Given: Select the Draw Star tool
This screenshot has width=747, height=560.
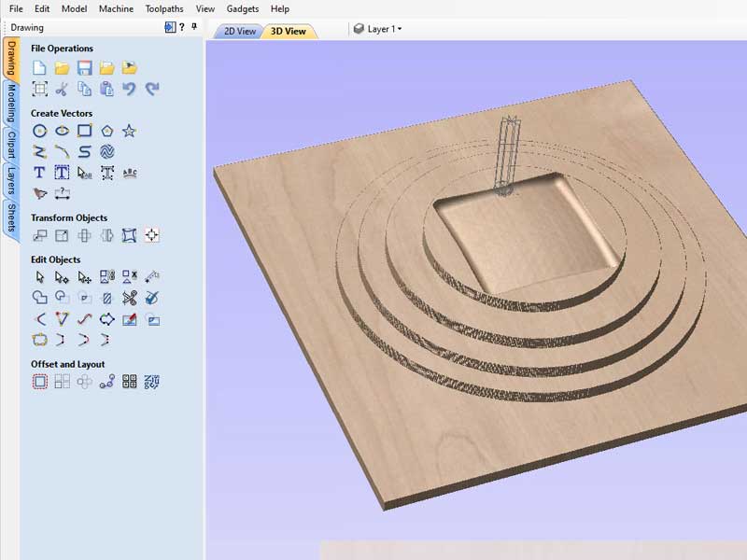Looking at the screenshot, I should pyautogui.click(x=129, y=131).
